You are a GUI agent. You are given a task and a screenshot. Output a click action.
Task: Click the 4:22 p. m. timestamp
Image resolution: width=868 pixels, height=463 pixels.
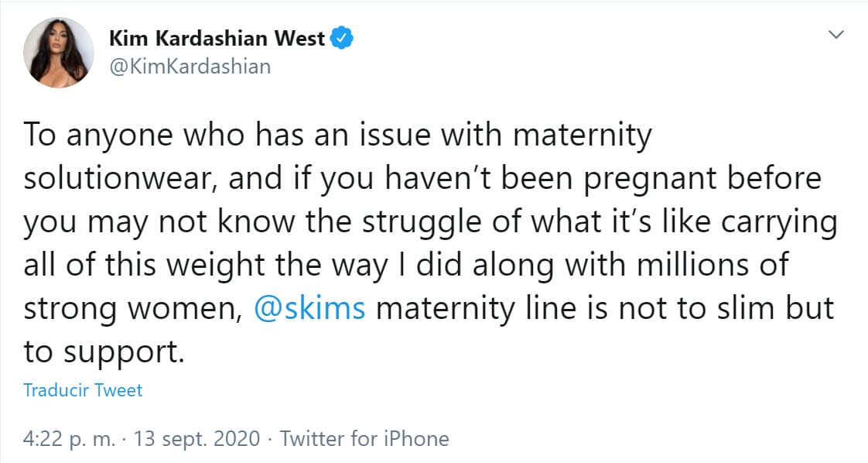coord(70,439)
